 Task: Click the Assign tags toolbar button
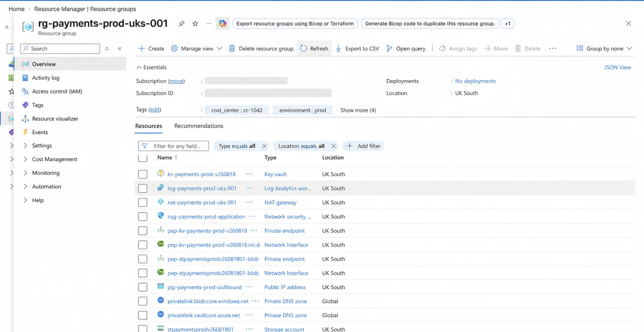(x=458, y=49)
